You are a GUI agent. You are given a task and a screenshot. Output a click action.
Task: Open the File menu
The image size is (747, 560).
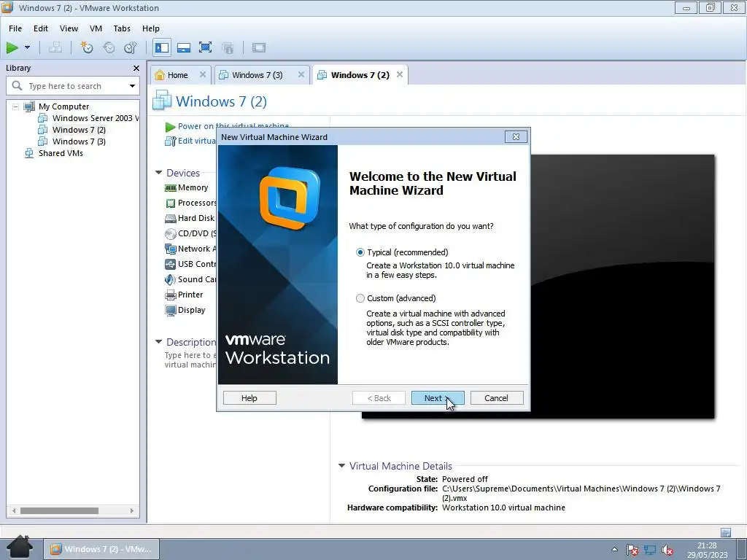tap(15, 28)
